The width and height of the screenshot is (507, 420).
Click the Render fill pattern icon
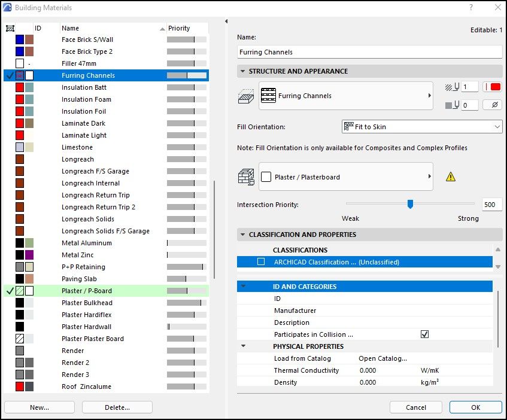tap(20, 351)
